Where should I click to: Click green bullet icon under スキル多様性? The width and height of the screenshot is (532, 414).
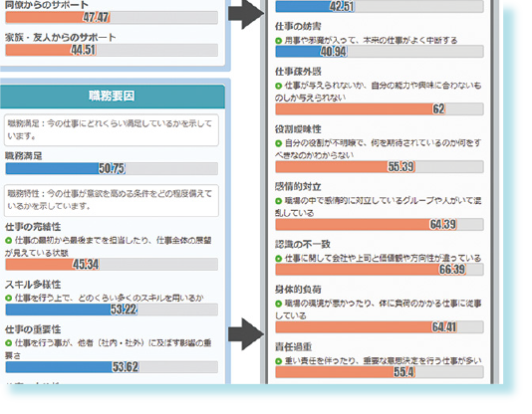pos(9,299)
